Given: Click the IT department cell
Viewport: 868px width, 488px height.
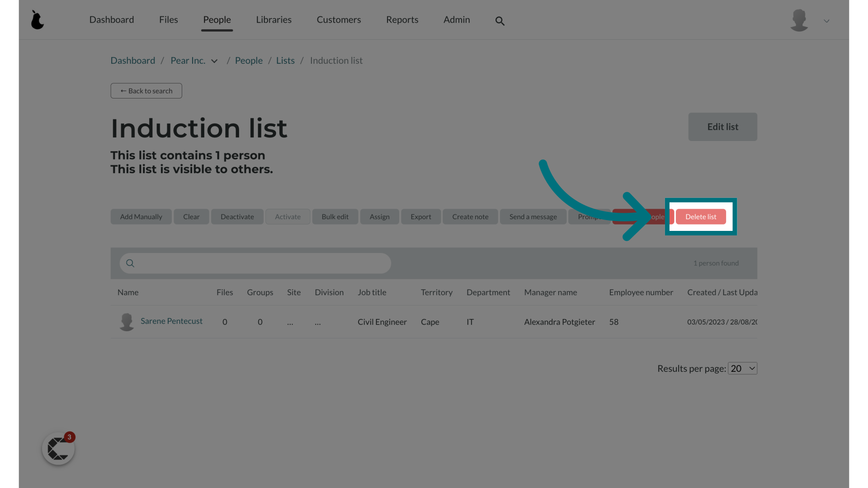Looking at the screenshot, I should pyautogui.click(x=470, y=322).
